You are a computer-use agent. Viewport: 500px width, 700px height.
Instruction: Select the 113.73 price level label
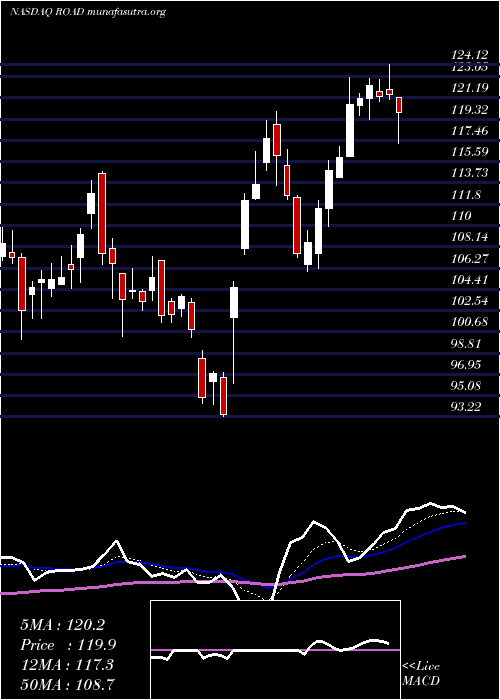469,173
